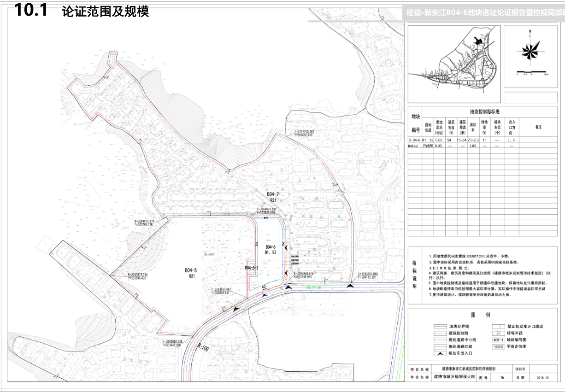Click the 平面定位图 legend symbol
This screenshot has height=392, width=565.
pos(497,346)
